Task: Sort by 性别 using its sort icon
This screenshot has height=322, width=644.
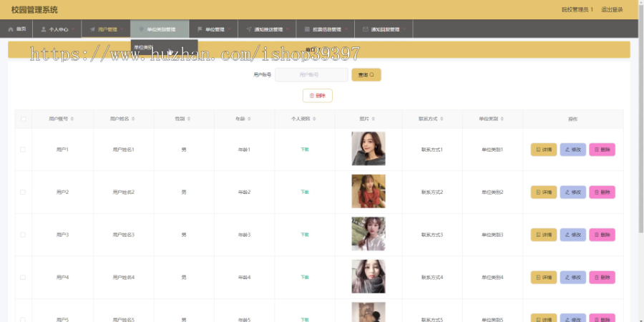Action: pos(188,119)
